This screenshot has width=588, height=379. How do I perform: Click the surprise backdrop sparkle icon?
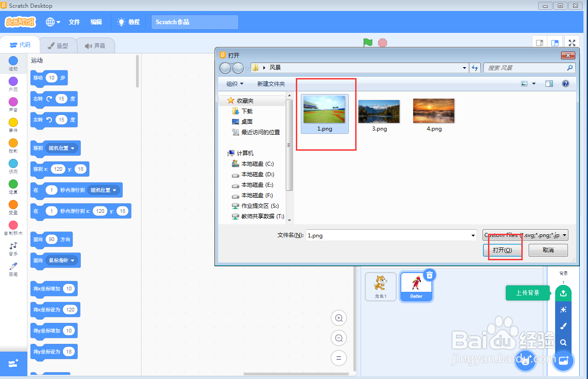563,310
